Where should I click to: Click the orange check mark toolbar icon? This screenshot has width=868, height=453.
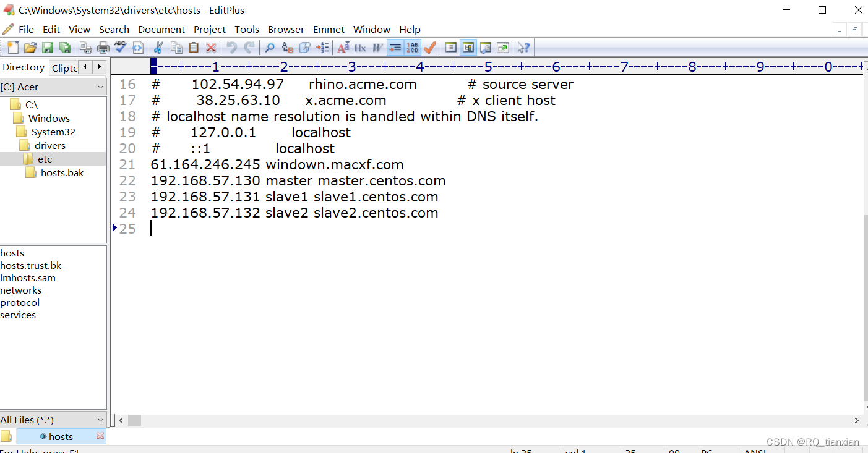tap(430, 48)
